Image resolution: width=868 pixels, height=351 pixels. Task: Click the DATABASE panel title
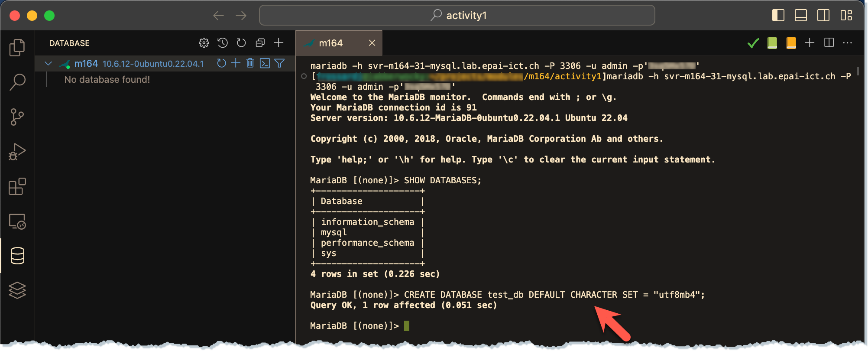[x=69, y=43]
